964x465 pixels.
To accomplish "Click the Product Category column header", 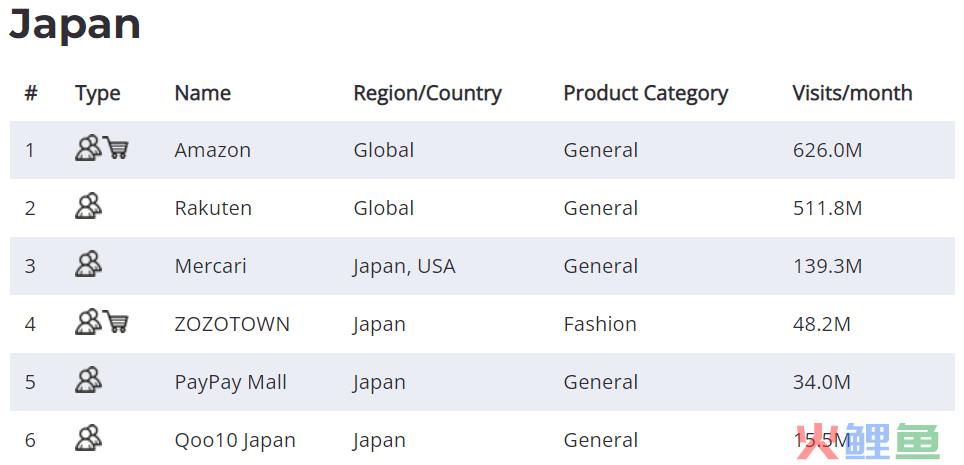I will coord(646,93).
